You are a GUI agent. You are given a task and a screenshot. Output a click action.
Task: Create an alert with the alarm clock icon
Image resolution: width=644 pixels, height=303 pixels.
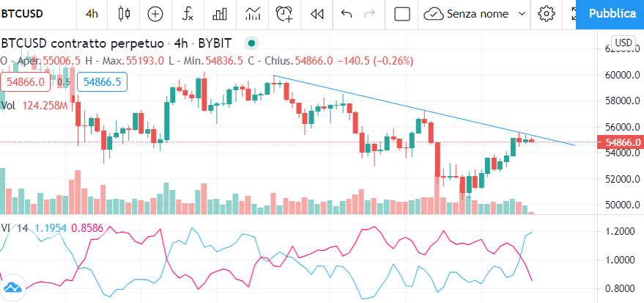pos(284,14)
